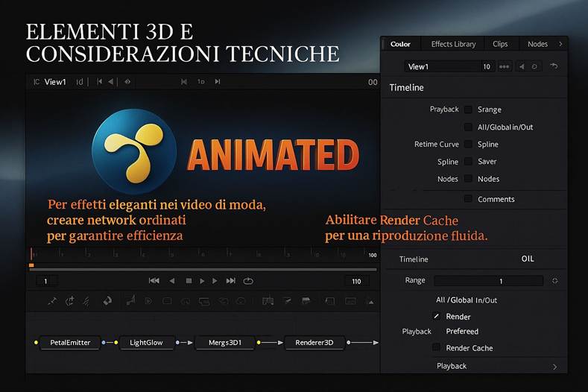The height and width of the screenshot is (392, 588).
Task: Enable the Srange checkbox
Action: tap(468, 109)
